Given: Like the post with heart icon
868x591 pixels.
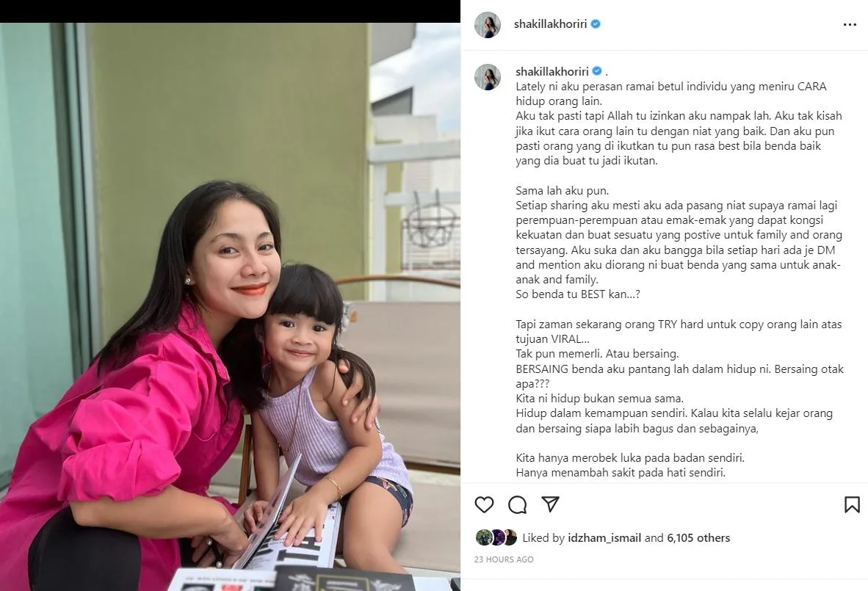Looking at the screenshot, I should pyautogui.click(x=484, y=504).
